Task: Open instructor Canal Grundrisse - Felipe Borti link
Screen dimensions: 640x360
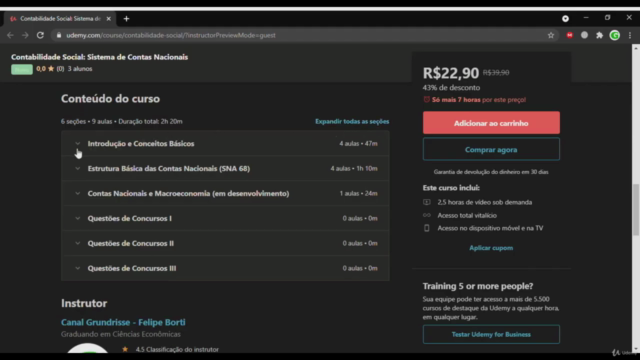Action: tap(123, 322)
